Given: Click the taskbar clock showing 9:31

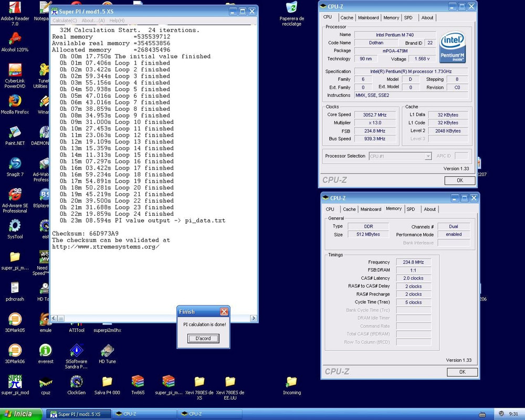Looking at the screenshot, I should coord(513,414).
